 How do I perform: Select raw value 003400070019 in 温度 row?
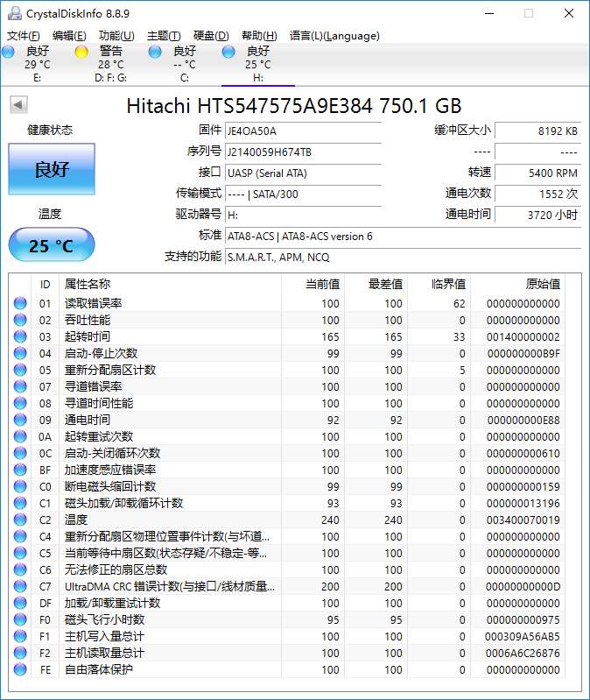[523, 520]
